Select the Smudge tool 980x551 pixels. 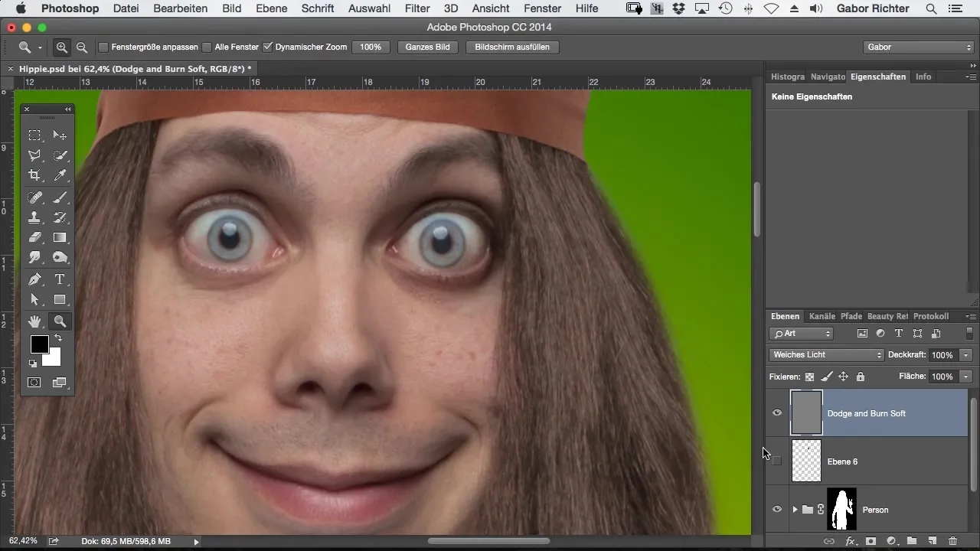coord(35,258)
